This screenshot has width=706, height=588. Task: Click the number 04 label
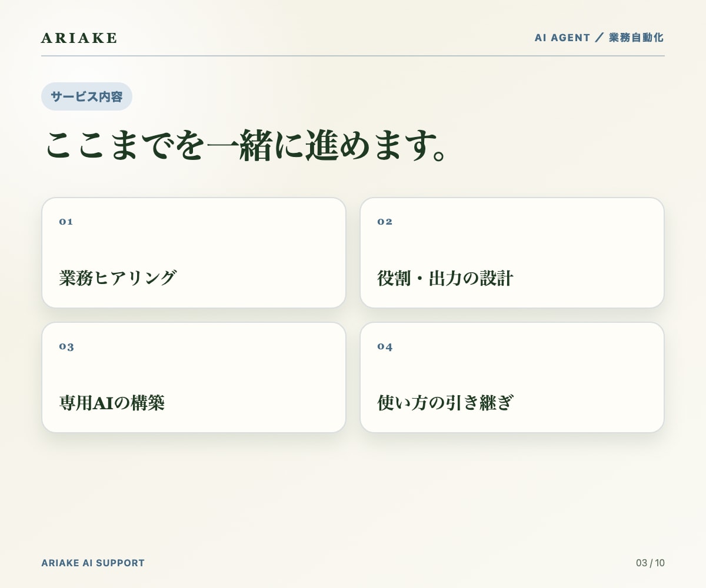click(x=385, y=346)
